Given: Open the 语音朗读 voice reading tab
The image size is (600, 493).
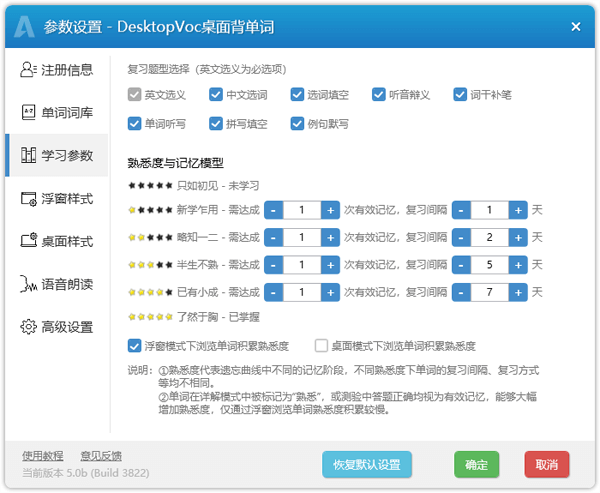Looking at the screenshot, I should pos(57,284).
